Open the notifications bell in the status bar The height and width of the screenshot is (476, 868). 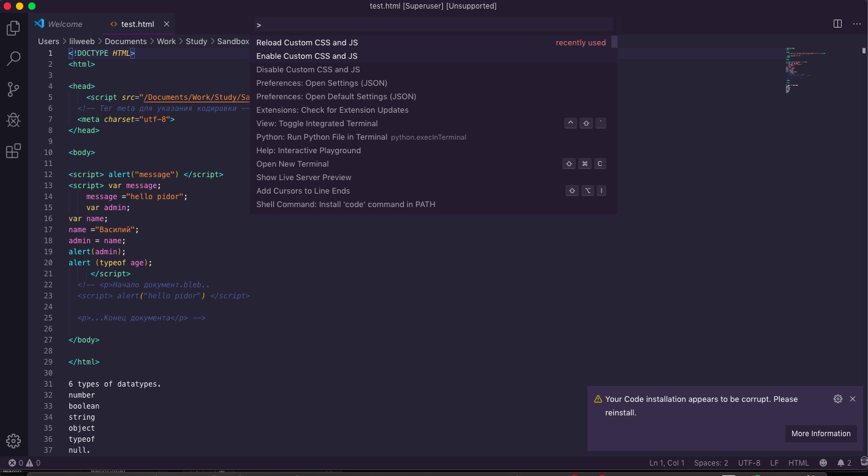(842, 463)
